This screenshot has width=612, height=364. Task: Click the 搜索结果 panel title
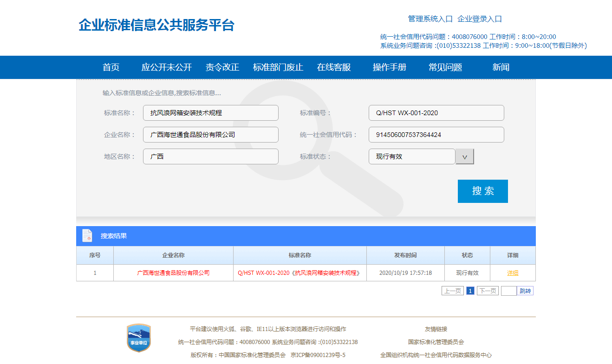pos(114,236)
